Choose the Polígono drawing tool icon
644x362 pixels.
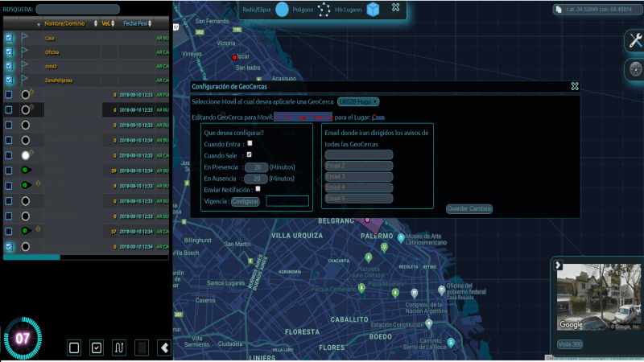coord(326,10)
